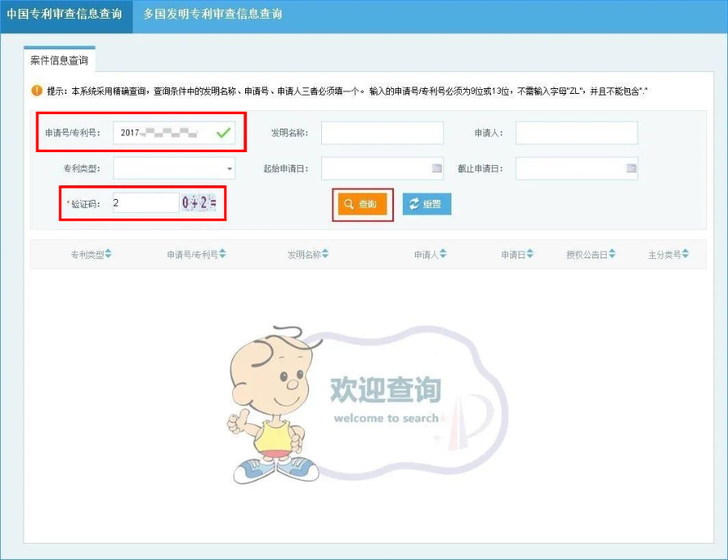Viewport: 728px width, 560px height.
Task: Open the date picker for 截止申请日
Action: (633, 168)
